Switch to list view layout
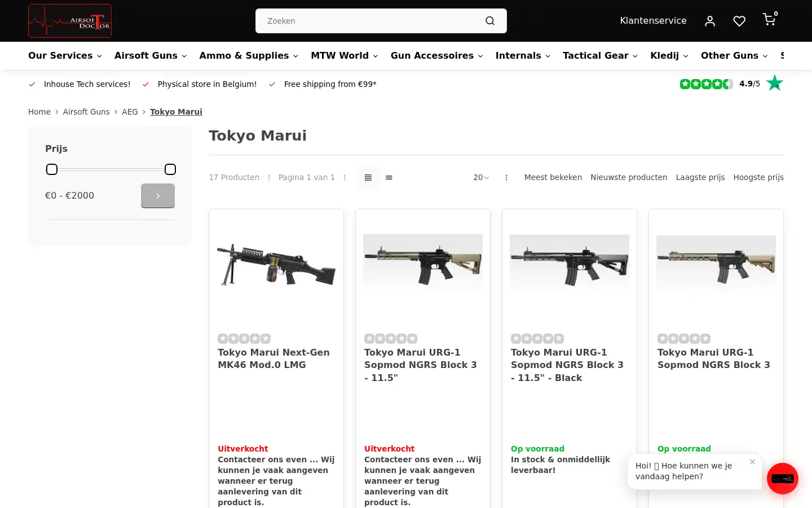Screen dimensions: 812x508 pyautogui.click(x=389, y=177)
